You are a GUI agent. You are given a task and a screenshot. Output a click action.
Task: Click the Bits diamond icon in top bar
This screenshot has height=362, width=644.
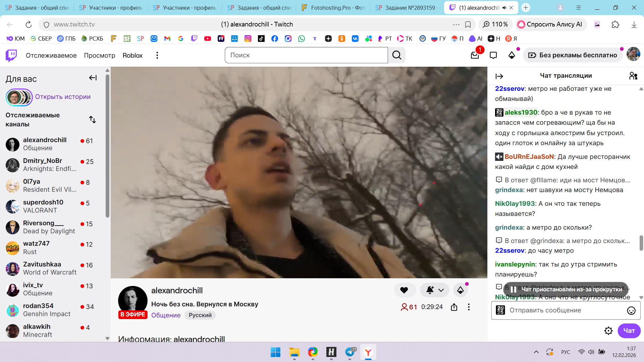point(512,55)
